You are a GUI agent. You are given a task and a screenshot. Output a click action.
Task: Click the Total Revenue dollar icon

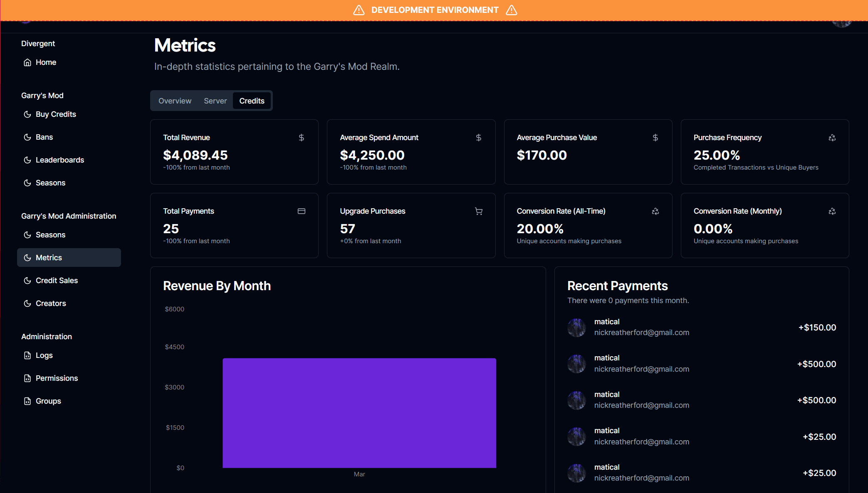[x=302, y=138]
